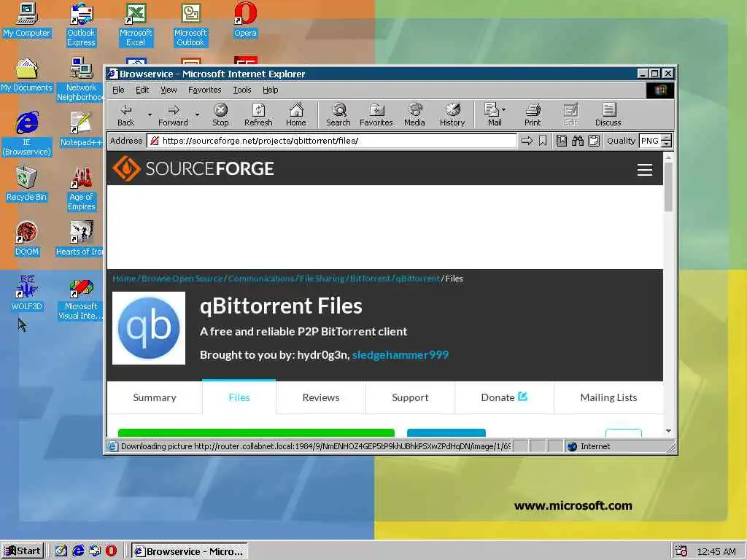Click the vertical scrollbar thumb
Viewport: 747px width, 560px height.
click(668, 187)
